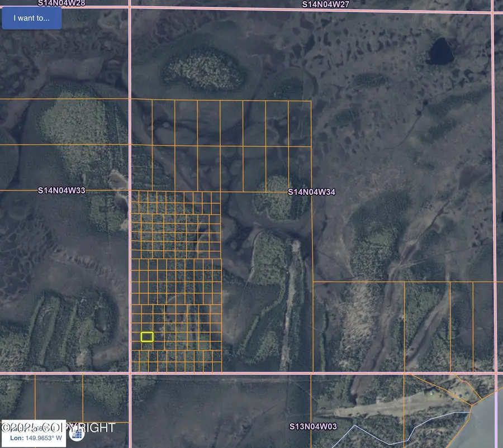Click the section label S13N04W03
This screenshot has height=448, width=503.
(312, 426)
